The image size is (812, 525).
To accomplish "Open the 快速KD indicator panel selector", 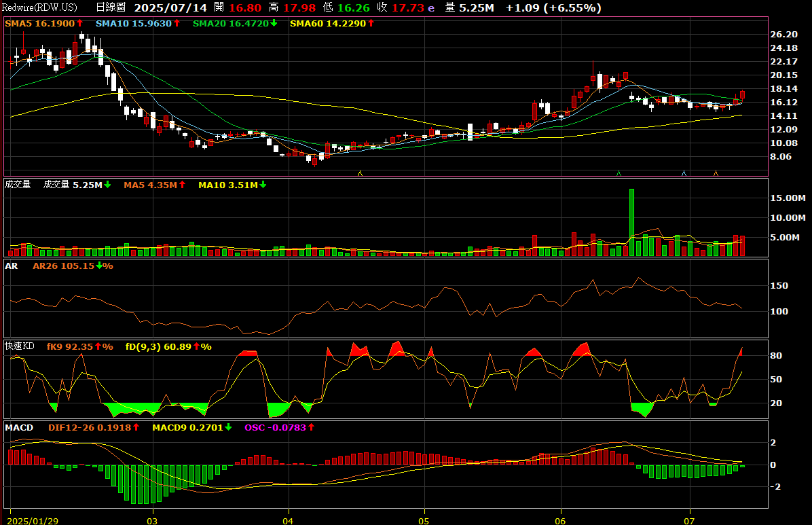I will tap(19, 346).
